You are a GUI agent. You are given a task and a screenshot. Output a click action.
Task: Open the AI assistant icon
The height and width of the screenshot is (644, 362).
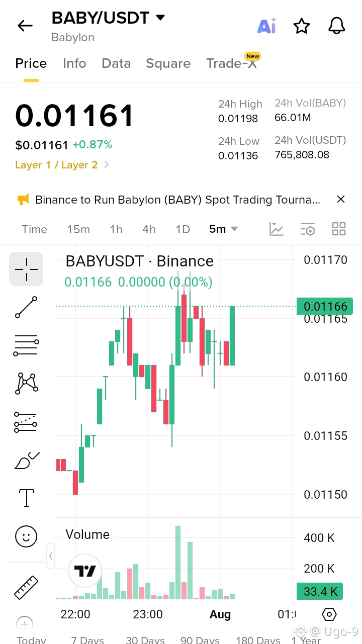click(266, 26)
